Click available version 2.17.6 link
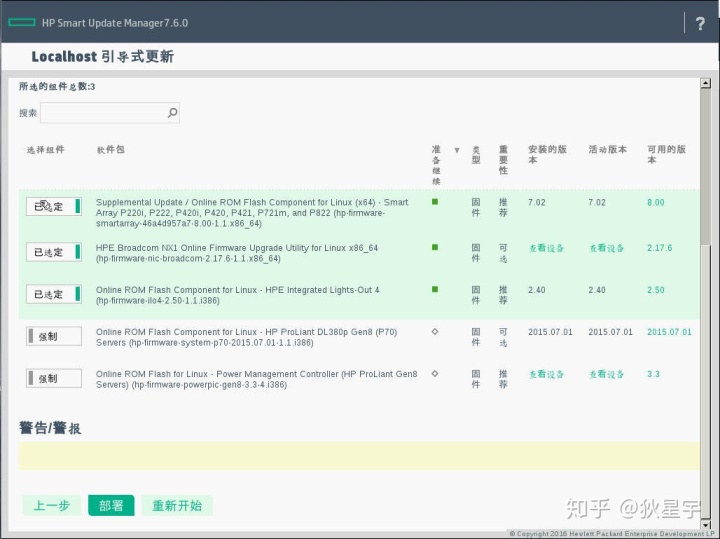720x539 pixels. point(659,248)
